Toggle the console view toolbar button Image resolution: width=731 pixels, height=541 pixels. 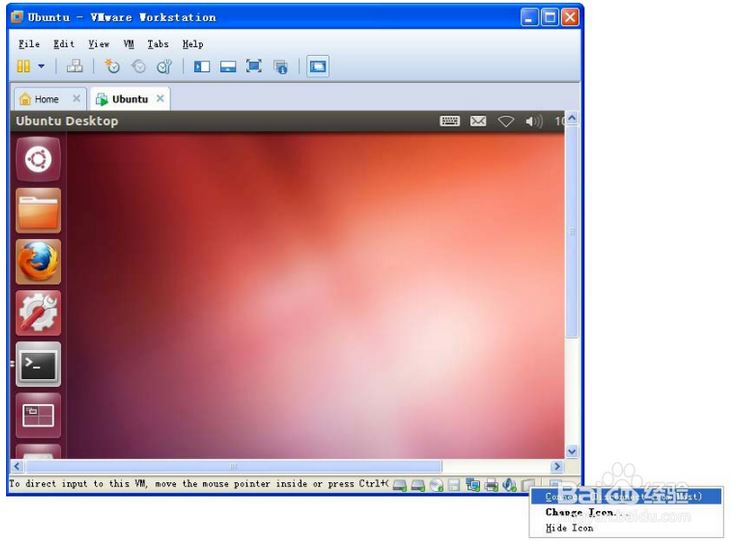pos(317,67)
